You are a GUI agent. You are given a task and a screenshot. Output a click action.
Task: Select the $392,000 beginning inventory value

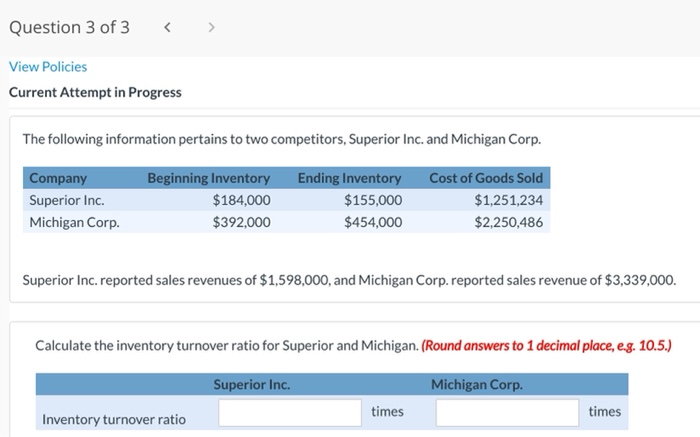[242, 222]
